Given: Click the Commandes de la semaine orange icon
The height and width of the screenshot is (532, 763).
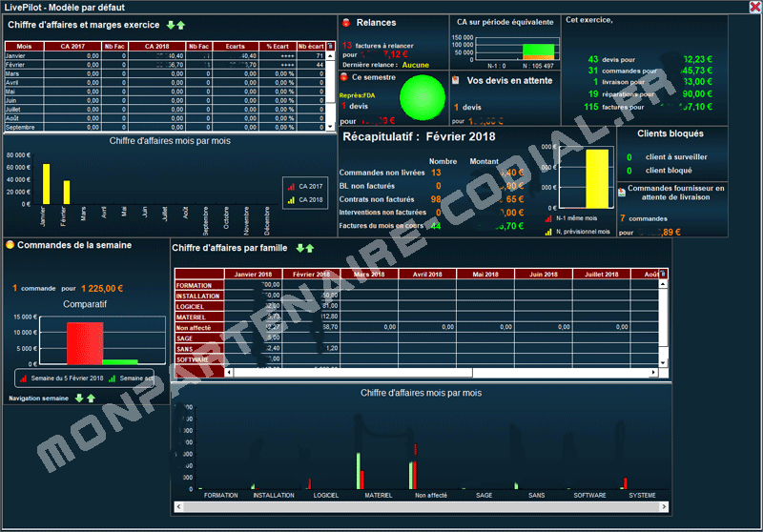Looking at the screenshot, I should point(10,245).
